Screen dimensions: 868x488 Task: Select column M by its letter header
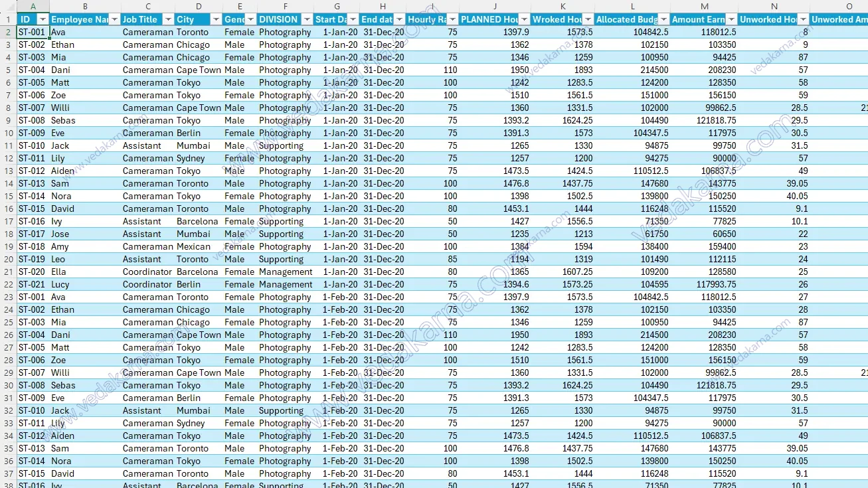[x=705, y=6]
